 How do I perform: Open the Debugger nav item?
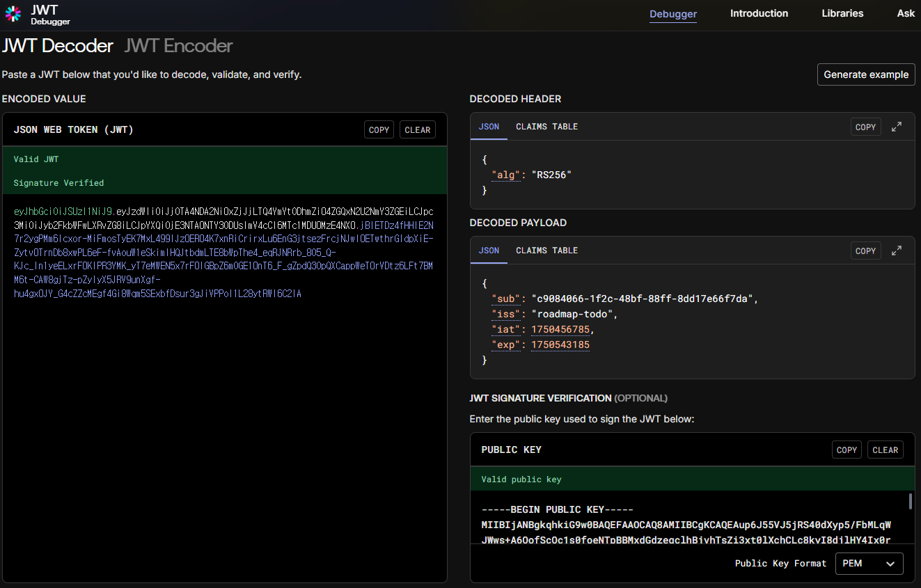pos(673,14)
